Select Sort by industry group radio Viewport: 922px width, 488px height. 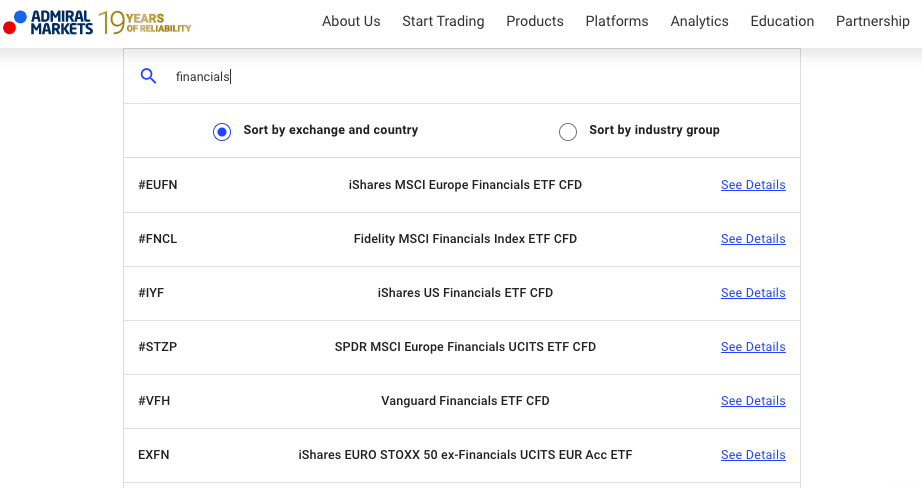coord(568,132)
